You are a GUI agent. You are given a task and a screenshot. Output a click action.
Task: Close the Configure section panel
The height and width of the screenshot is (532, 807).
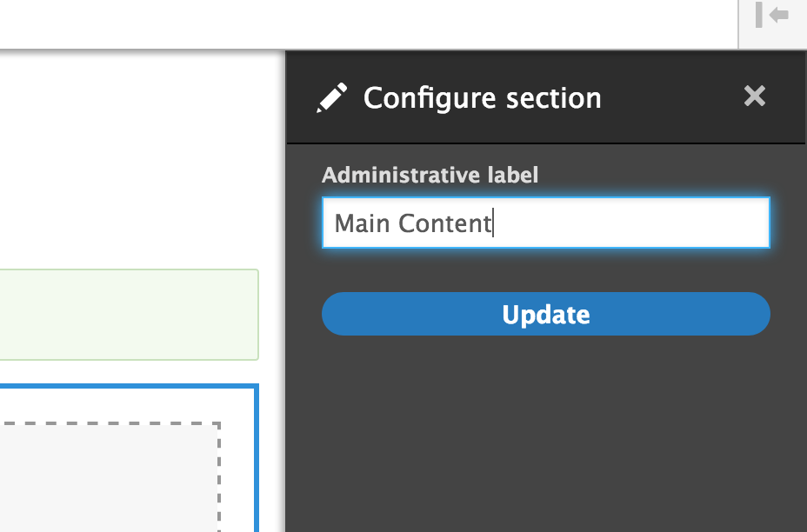click(755, 96)
